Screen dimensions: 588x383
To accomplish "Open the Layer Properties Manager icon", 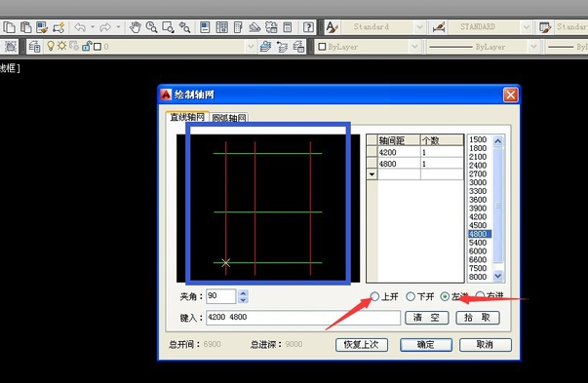I will point(34,47).
